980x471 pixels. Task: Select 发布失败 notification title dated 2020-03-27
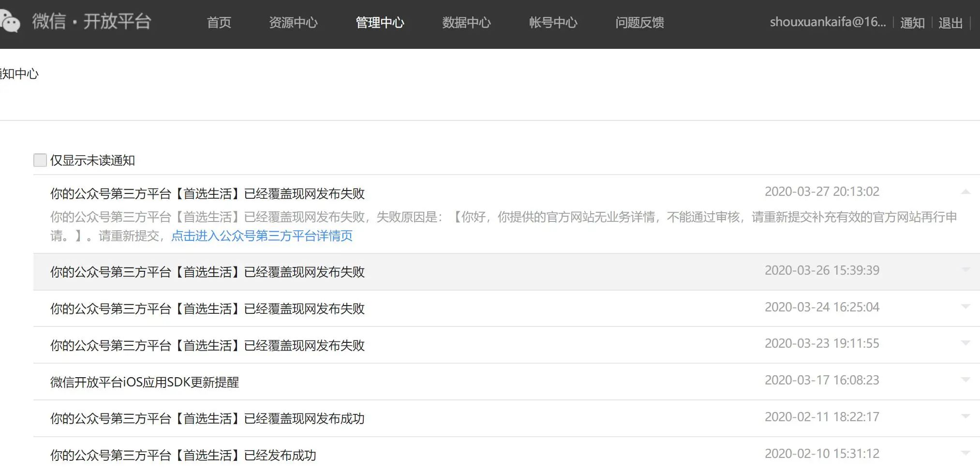click(208, 193)
